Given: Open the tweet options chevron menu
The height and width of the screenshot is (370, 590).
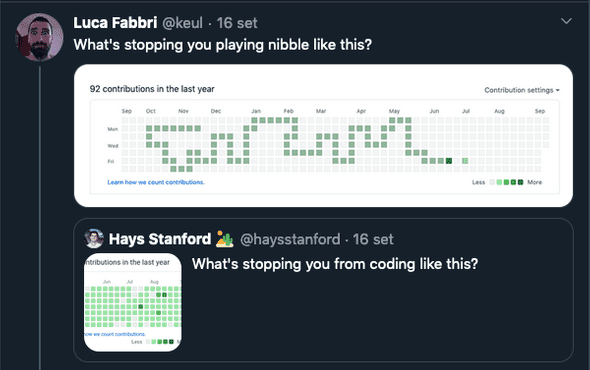Looking at the screenshot, I should coord(566,21).
